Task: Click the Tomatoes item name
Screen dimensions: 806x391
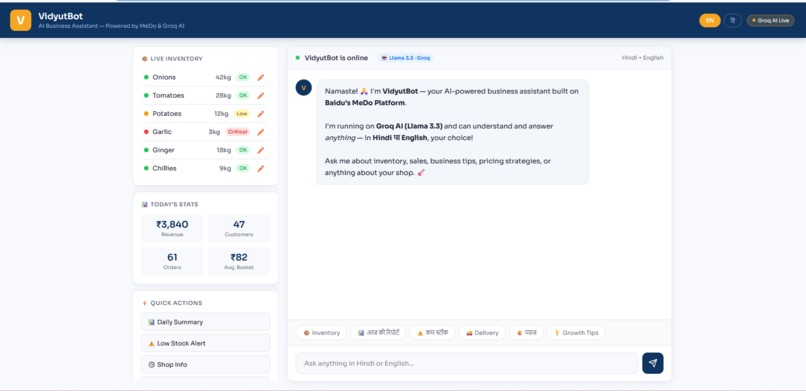Action: click(x=168, y=96)
